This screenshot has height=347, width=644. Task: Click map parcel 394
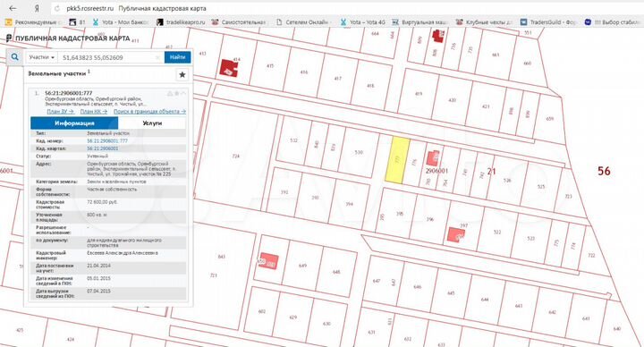tap(349, 204)
